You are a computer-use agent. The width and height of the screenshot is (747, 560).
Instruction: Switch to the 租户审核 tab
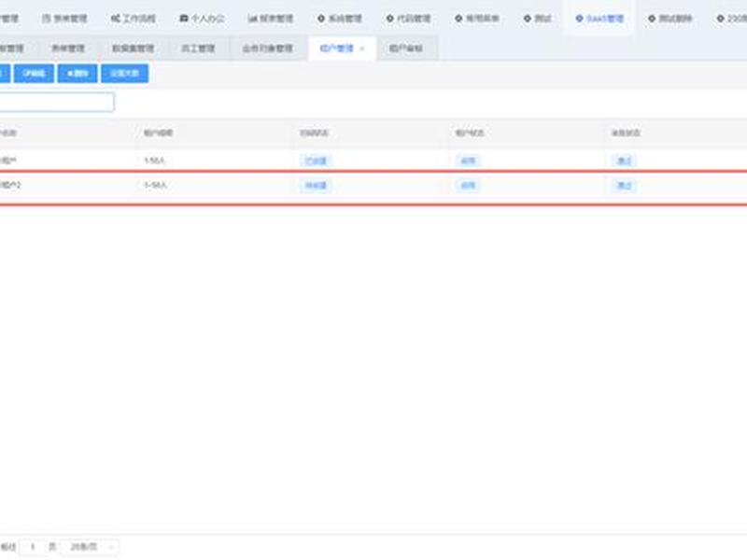click(x=406, y=49)
